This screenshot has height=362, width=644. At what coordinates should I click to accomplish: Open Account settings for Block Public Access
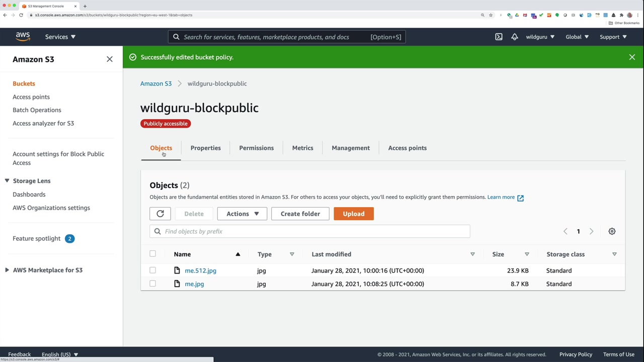pos(58,158)
